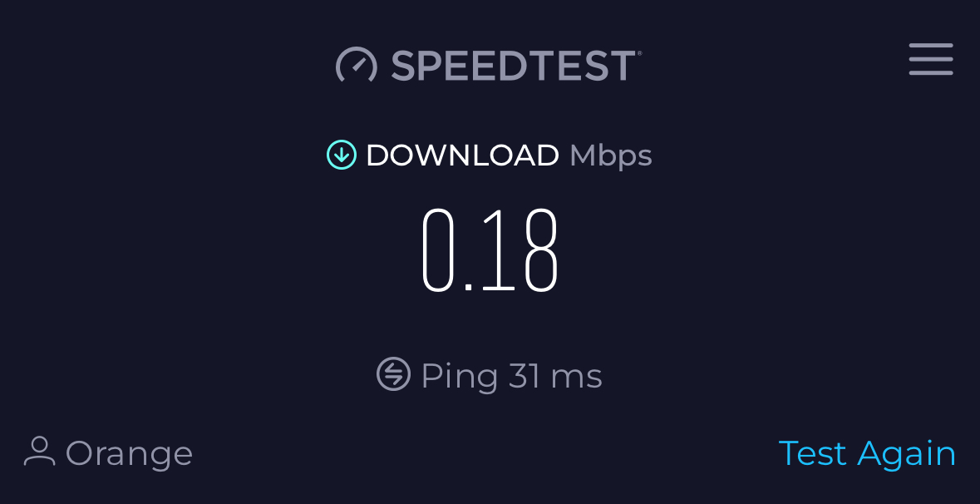The image size is (980, 504).
Task: Click the download arrow circle icon
Action: pyautogui.click(x=342, y=155)
